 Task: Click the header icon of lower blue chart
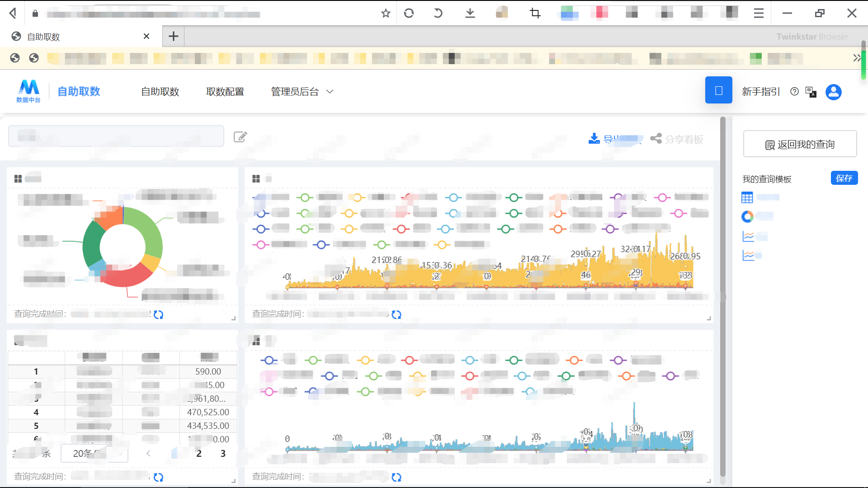(x=256, y=341)
